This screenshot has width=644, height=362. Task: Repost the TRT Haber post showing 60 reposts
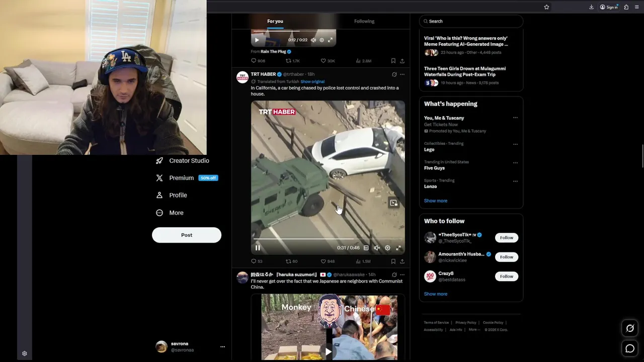click(x=291, y=261)
